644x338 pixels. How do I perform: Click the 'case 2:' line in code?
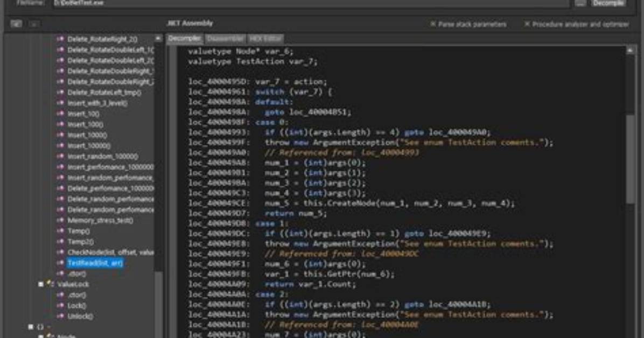tap(271, 294)
